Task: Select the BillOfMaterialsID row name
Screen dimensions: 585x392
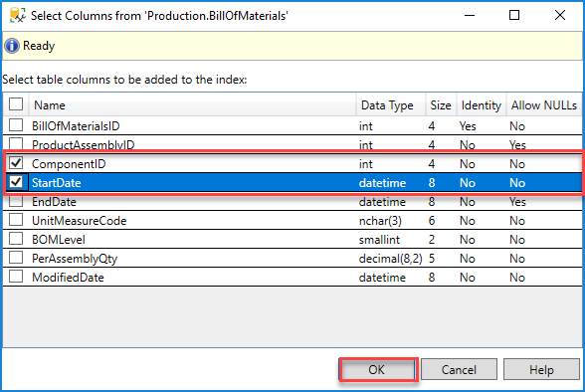Action: [x=76, y=126]
